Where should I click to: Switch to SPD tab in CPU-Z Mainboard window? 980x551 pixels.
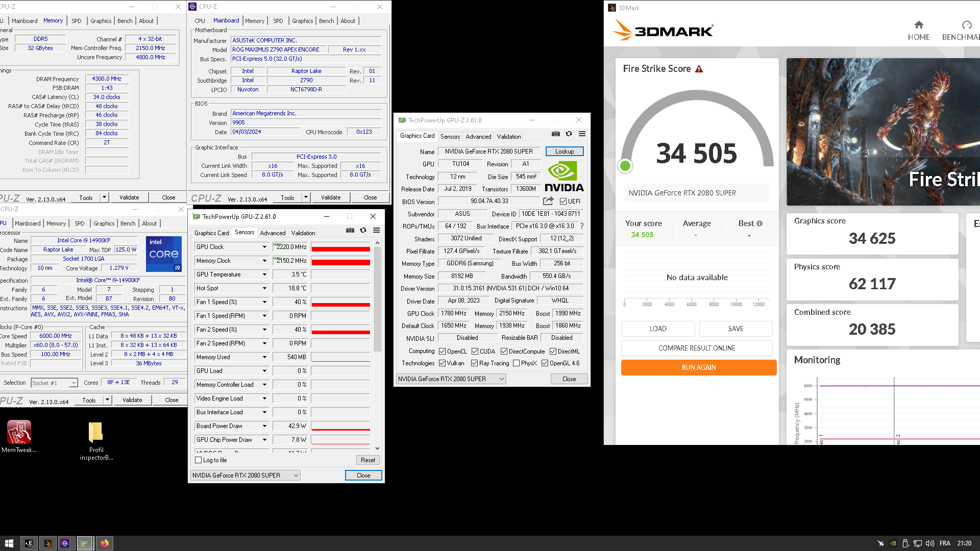coord(278,21)
